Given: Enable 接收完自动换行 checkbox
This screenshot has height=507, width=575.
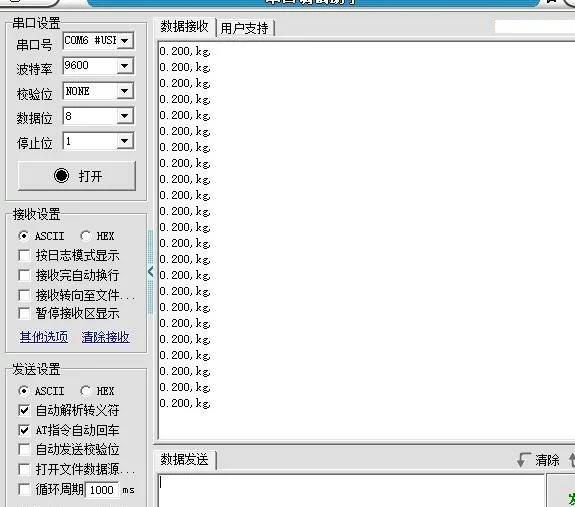Looking at the screenshot, I should click(x=24, y=275).
